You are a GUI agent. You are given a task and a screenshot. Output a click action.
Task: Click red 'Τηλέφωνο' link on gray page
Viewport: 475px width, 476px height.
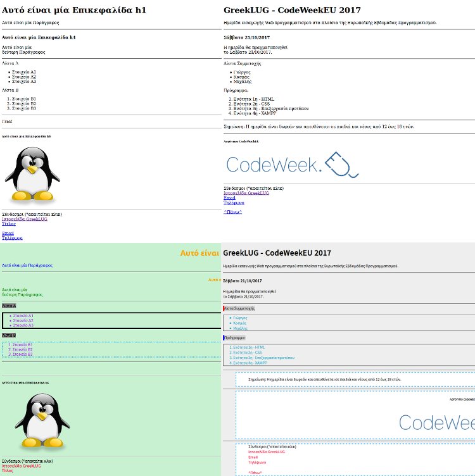[257, 462]
